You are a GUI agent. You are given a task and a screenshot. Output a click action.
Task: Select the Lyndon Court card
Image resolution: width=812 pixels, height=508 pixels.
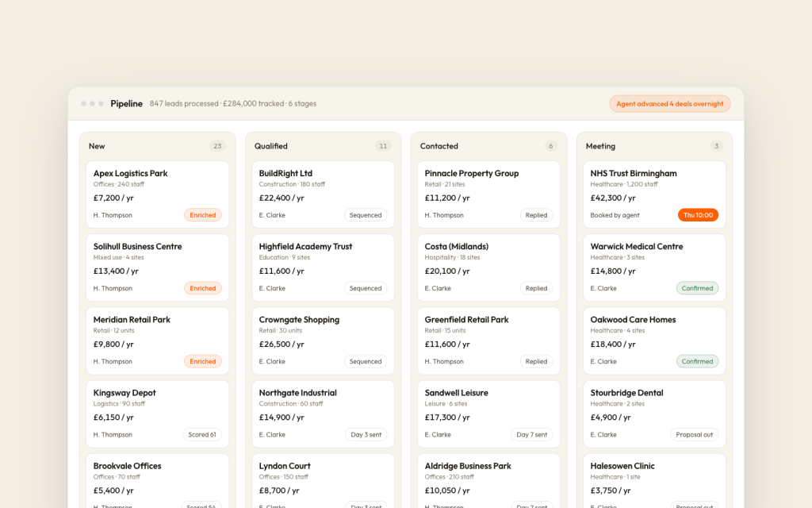[324, 481]
